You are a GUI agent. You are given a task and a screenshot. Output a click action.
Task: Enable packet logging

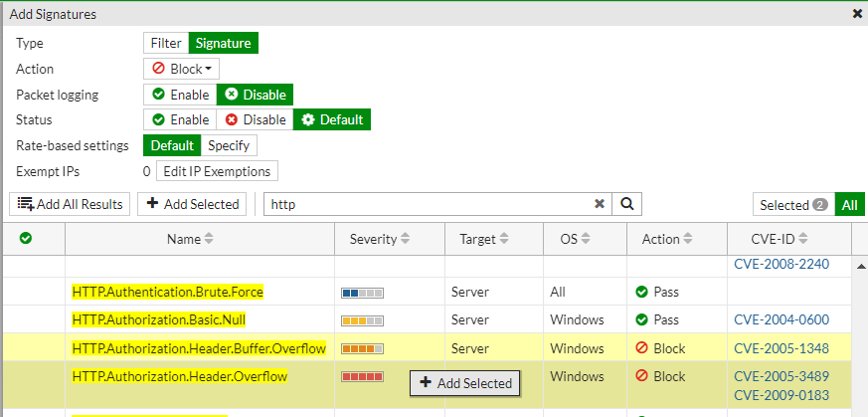181,95
